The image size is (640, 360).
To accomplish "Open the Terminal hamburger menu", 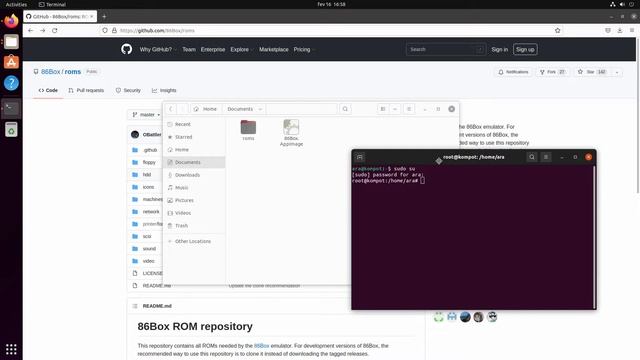I will coord(546,157).
